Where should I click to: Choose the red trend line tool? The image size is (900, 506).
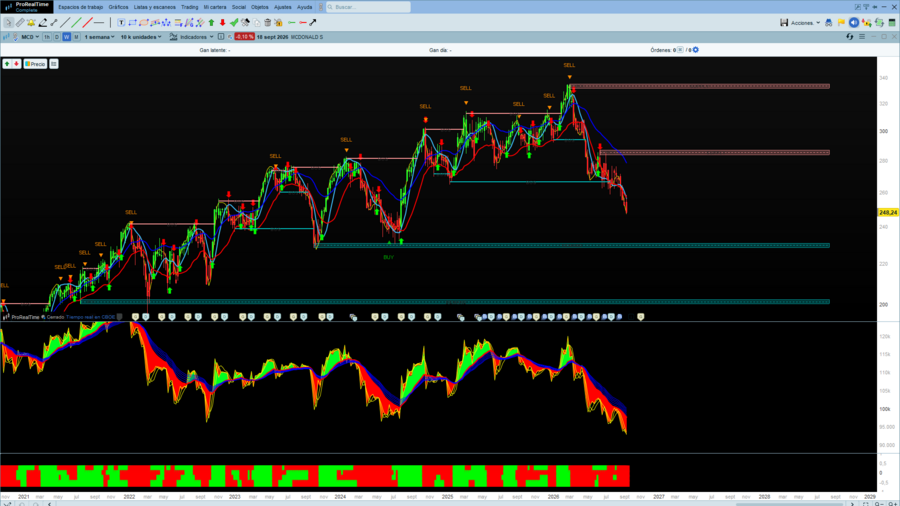coord(87,23)
